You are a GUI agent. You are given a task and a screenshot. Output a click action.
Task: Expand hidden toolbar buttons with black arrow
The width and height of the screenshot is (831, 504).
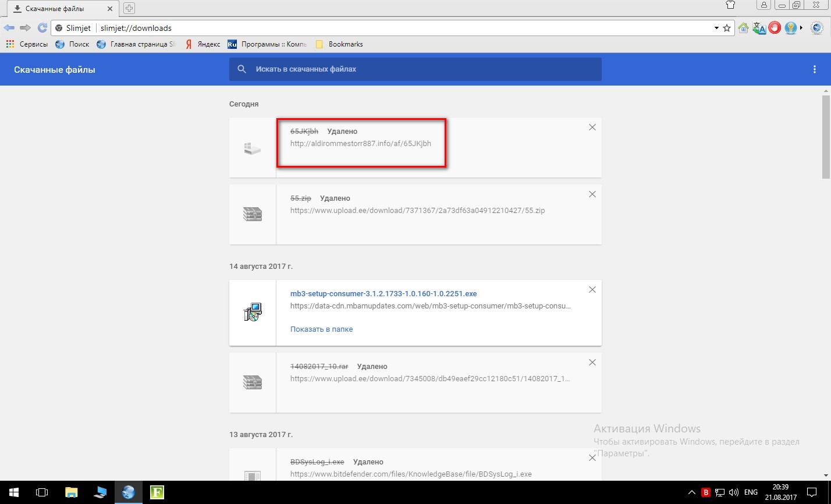click(801, 28)
